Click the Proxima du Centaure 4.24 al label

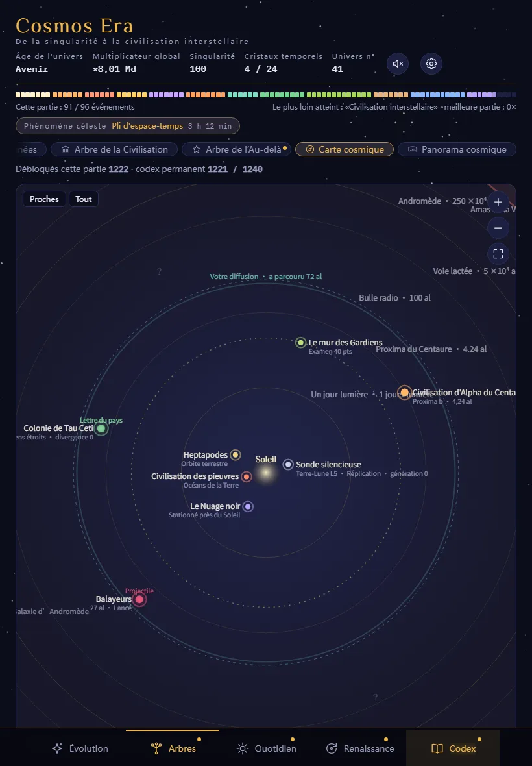pos(431,349)
